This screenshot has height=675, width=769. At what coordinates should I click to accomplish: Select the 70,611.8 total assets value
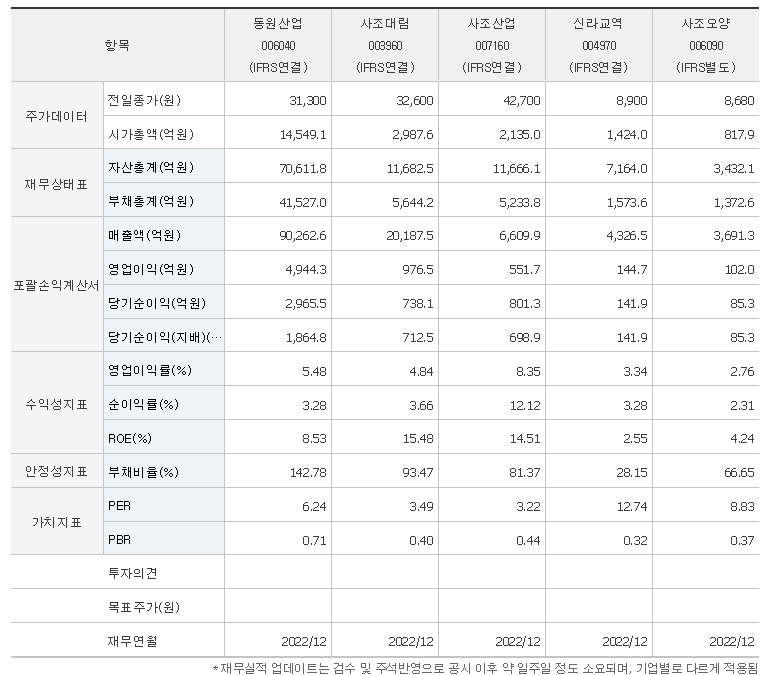[303, 168]
